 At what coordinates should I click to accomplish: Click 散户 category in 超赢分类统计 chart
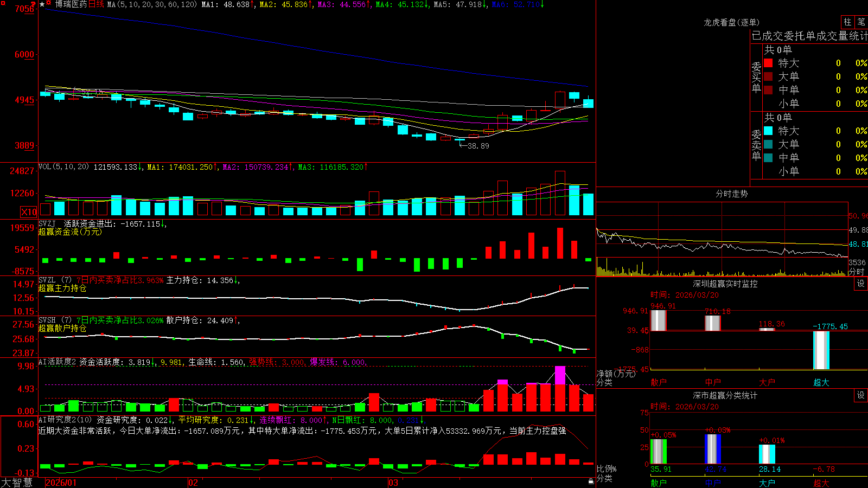click(x=659, y=483)
